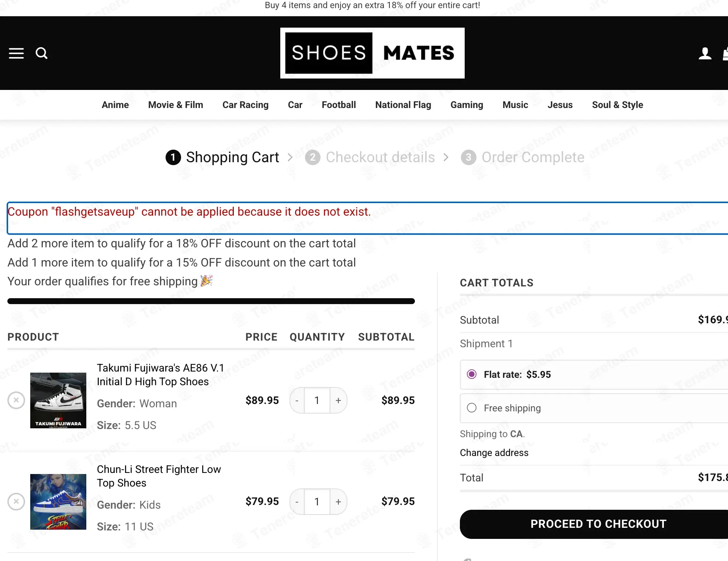
Task: Open the Anime category menu
Action: pos(115,105)
